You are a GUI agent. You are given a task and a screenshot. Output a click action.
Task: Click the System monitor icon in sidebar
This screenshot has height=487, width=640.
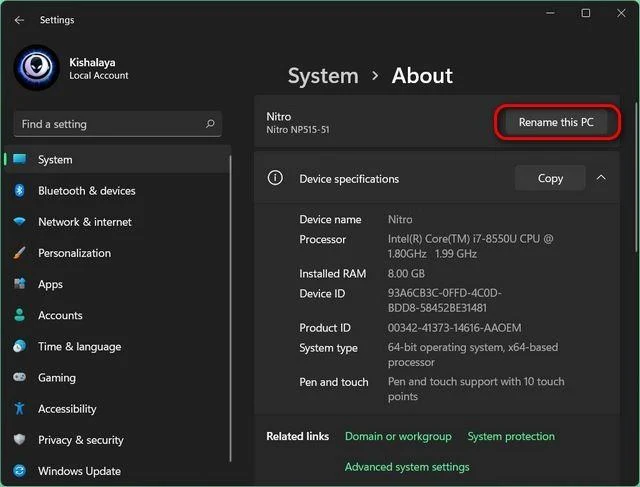point(19,159)
